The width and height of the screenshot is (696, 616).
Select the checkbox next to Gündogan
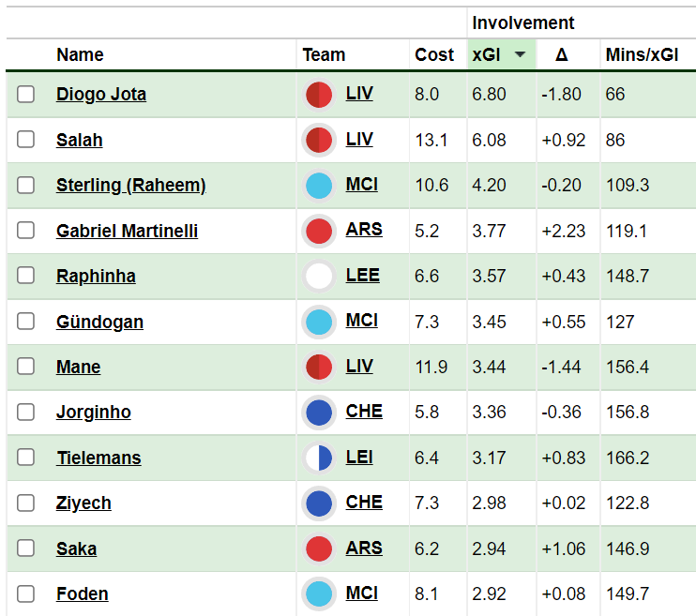25,322
